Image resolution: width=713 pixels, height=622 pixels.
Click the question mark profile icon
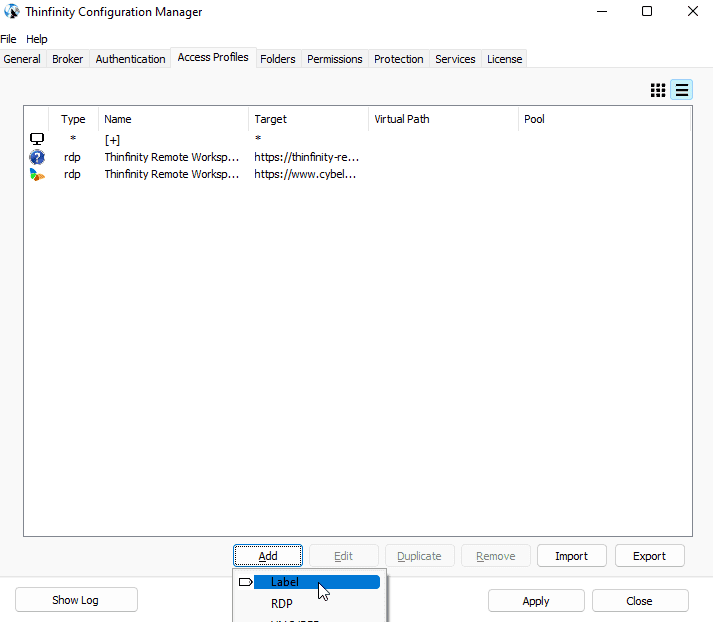click(x=37, y=157)
